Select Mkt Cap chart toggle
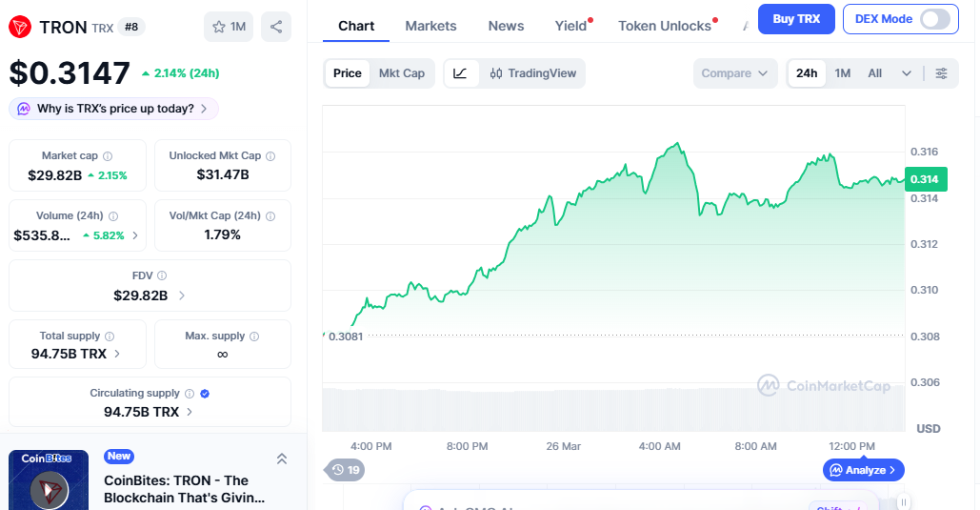The image size is (980, 510). (402, 73)
